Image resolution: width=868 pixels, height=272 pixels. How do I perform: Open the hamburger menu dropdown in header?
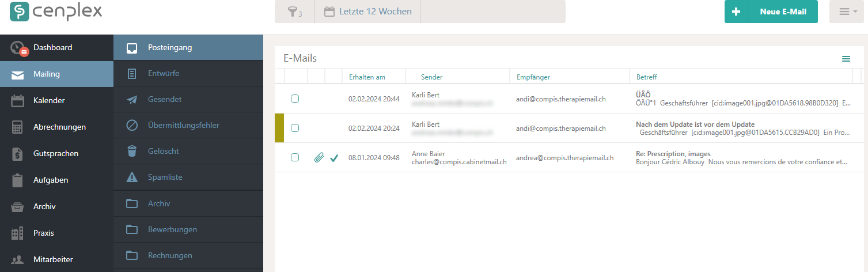(847, 12)
